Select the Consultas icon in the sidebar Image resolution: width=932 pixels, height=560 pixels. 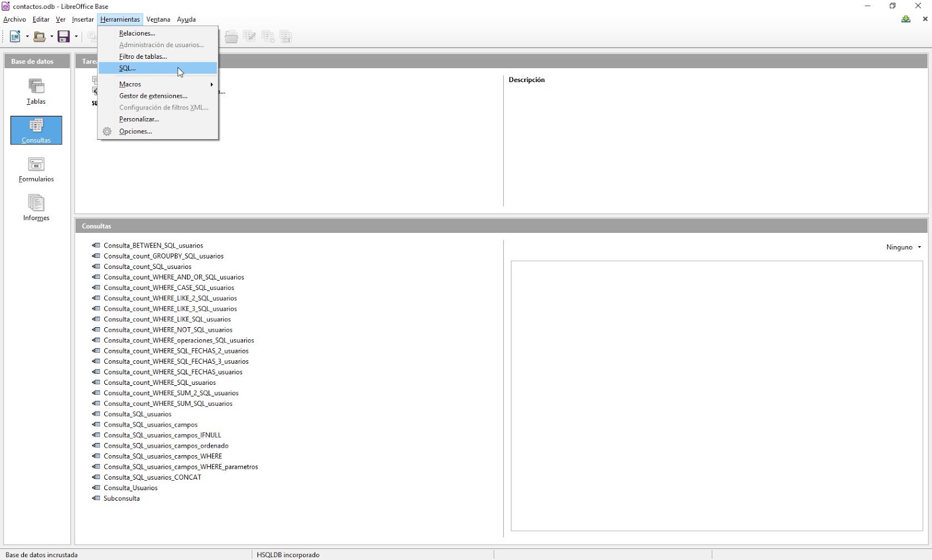point(36,130)
